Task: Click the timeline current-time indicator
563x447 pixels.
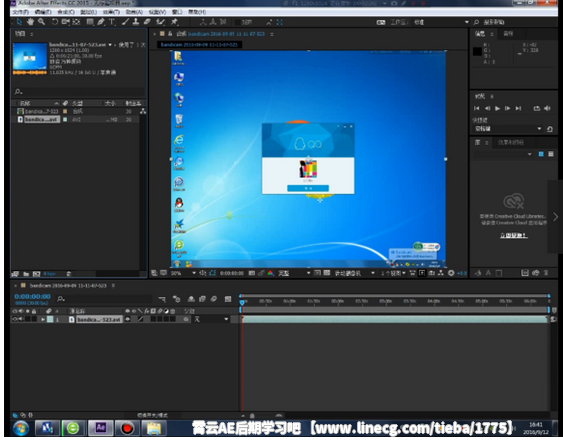Action: (242, 302)
